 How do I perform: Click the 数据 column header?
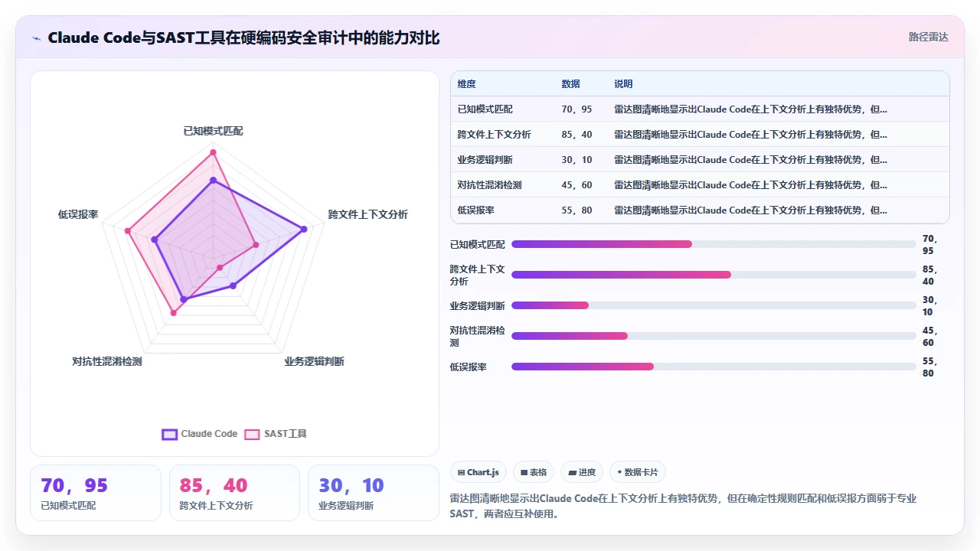tap(570, 84)
